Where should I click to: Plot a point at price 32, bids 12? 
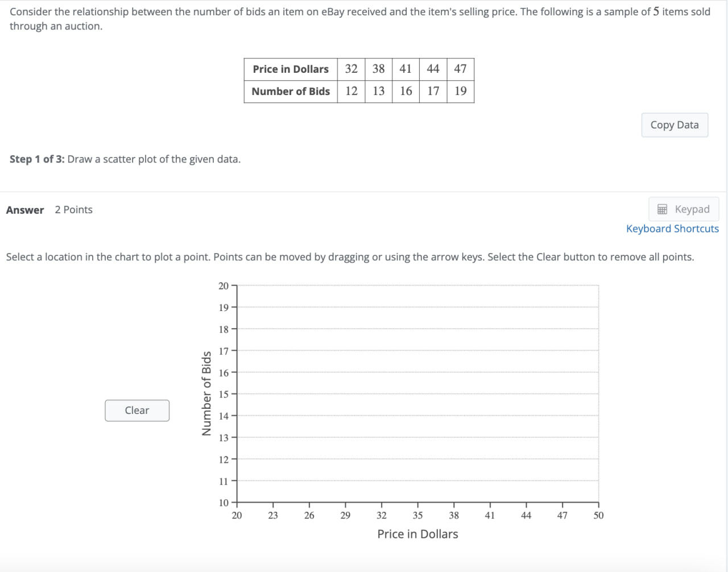pyautogui.click(x=381, y=459)
